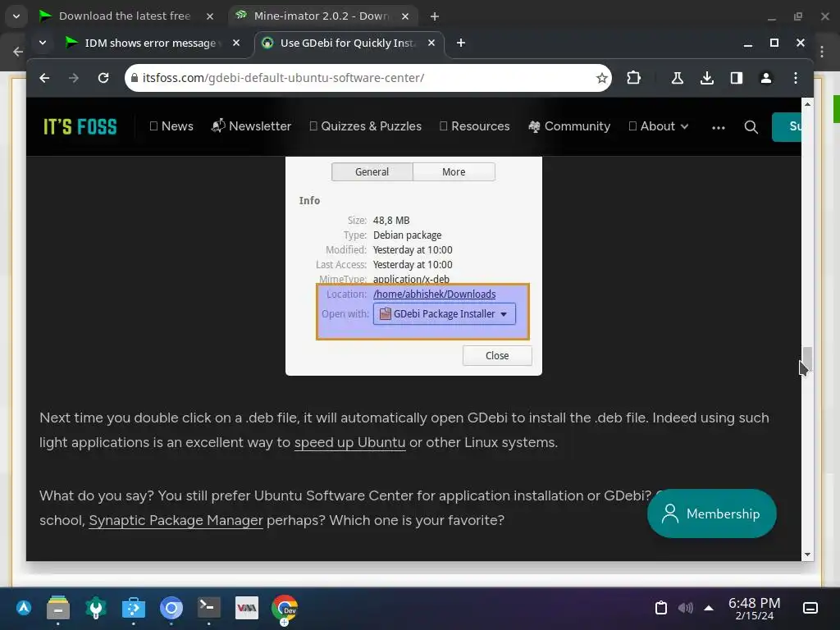The image size is (840, 630).
Task: Open the downloads icon in the toolbar
Action: pos(706,78)
